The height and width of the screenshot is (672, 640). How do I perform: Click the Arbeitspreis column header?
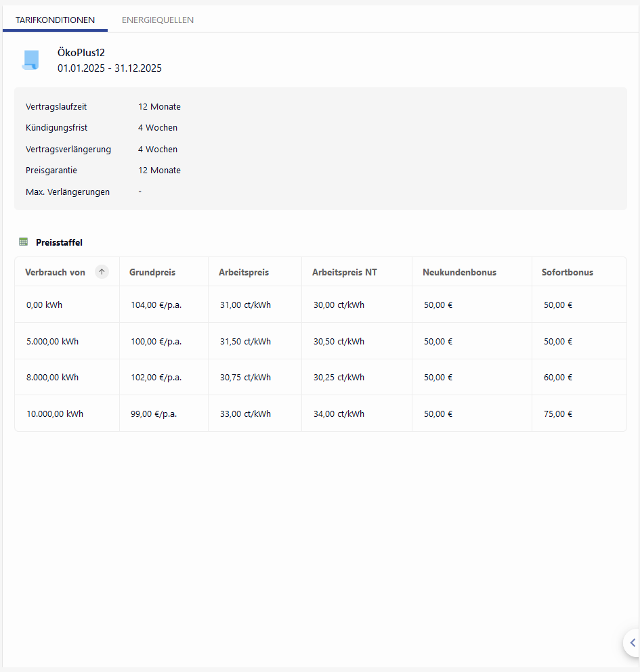coord(244,272)
